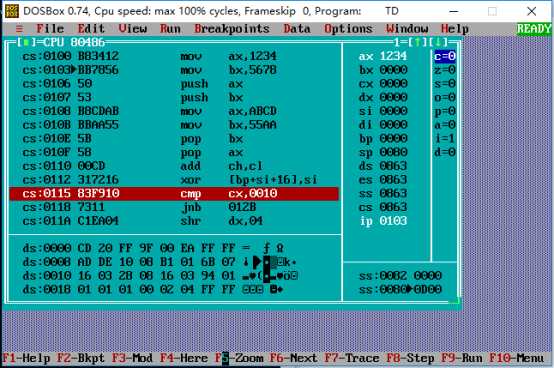Open the system menu (≡) icon
Viewport: 554px width, 368px height.
19,29
